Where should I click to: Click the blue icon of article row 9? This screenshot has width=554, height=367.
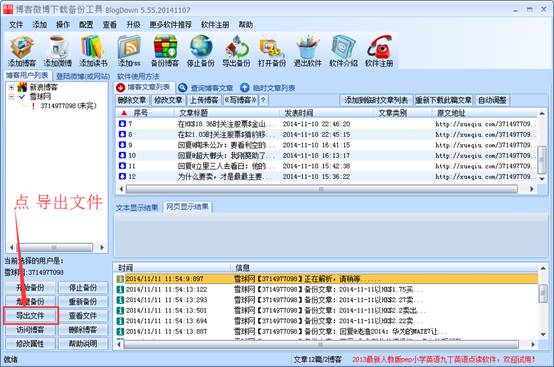coord(122,145)
